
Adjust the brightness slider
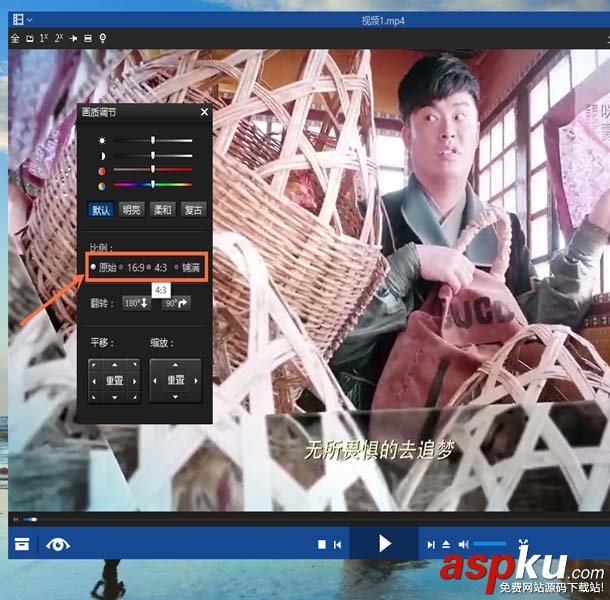point(153,140)
